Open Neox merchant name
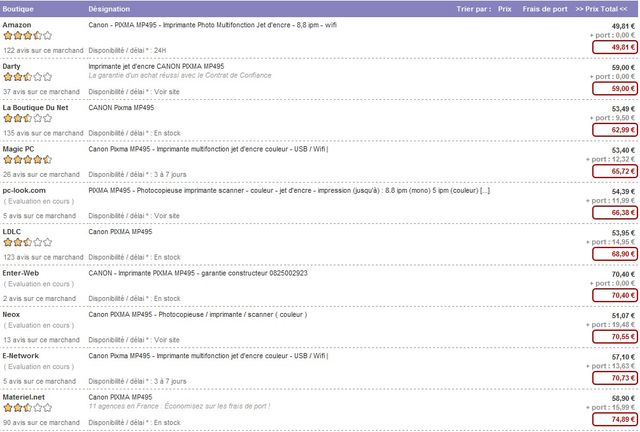The width and height of the screenshot is (640, 432). (x=11, y=314)
